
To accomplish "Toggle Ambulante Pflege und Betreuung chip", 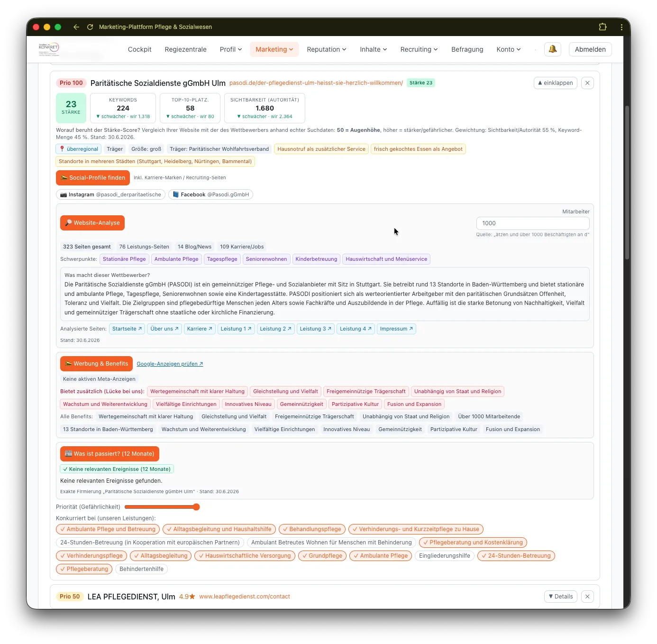I will point(108,529).
